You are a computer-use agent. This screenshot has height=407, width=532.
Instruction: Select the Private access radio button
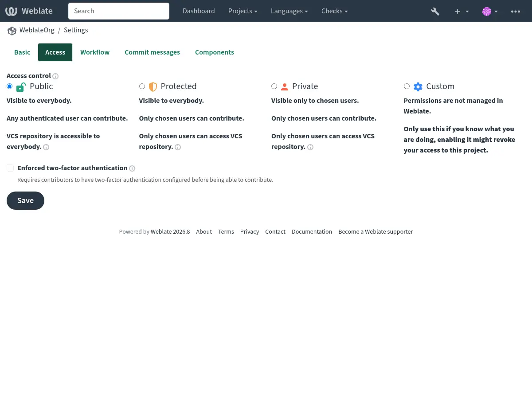click(274, 86)
